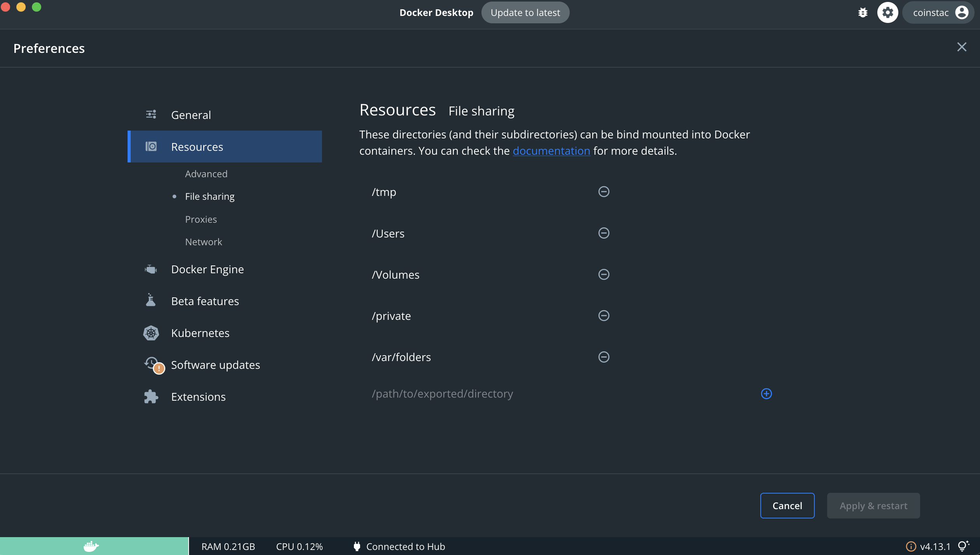Close the Preferences panel
980x555 pixels.
point(962,47)
